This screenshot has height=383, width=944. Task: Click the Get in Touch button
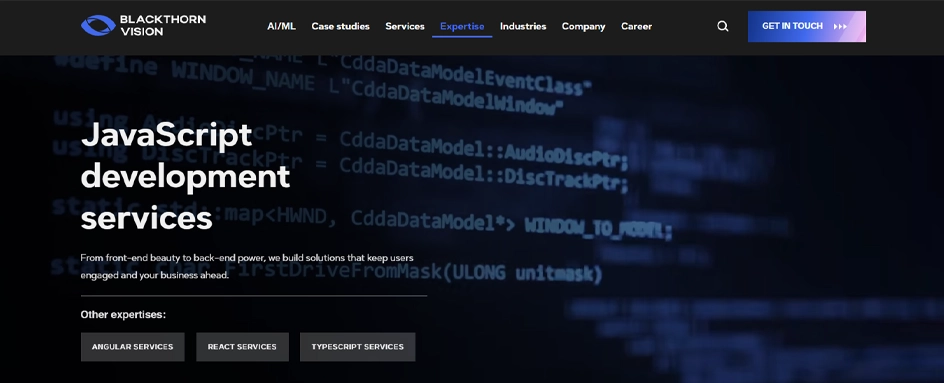(x=807, y=26)
